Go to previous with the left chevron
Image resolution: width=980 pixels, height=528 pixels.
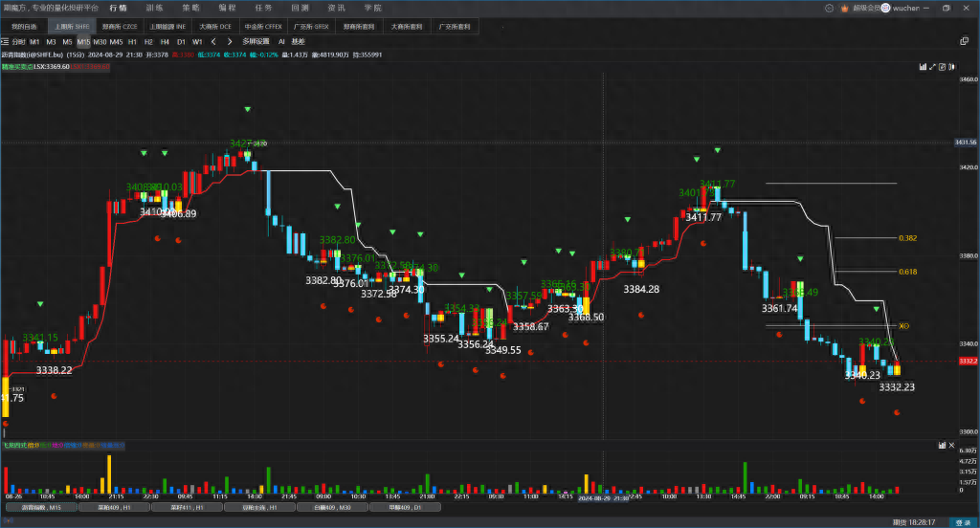pos(213,42)
